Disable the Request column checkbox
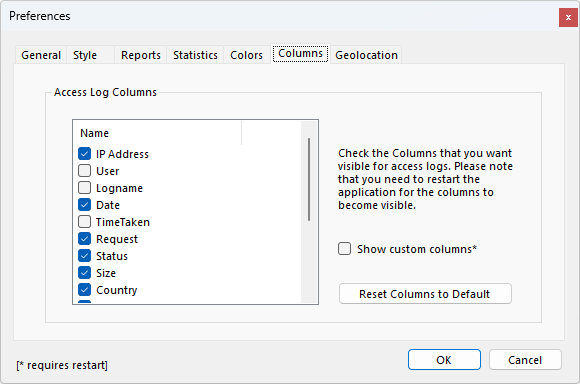580x384 pixels. click(x=84, y=239)
